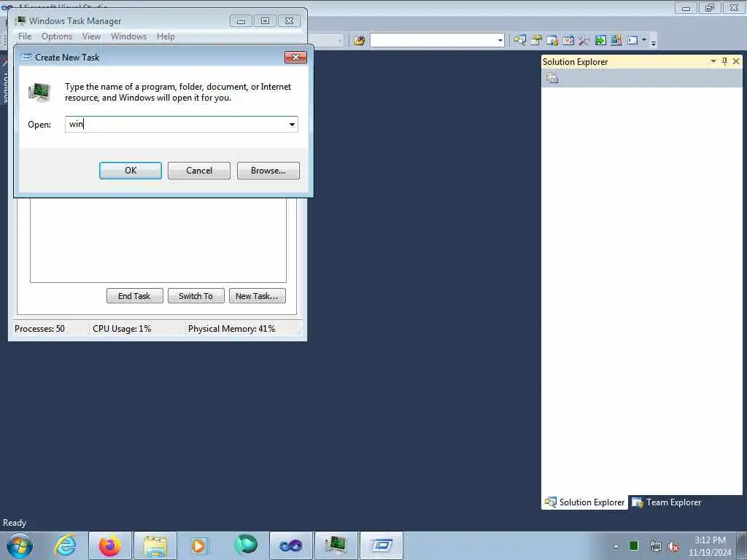
Task: Click End Task in Task Manager
Action: (x=134, y=296)
